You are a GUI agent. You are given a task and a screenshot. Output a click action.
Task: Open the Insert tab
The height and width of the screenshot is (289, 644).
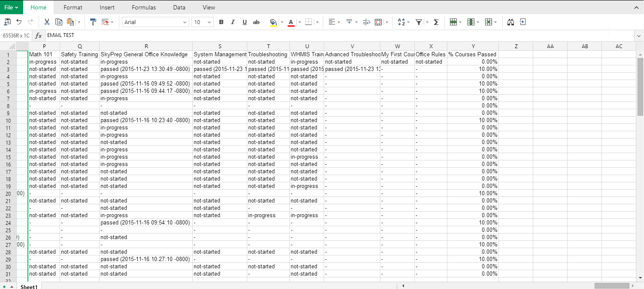[107, 7]
